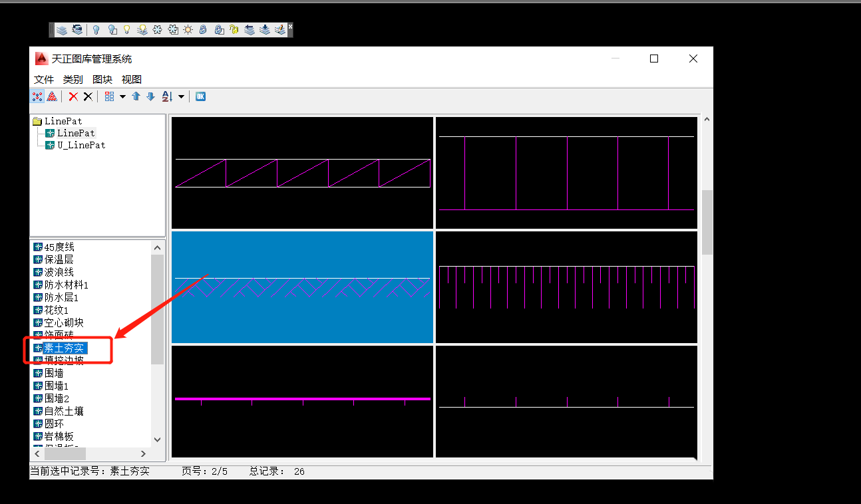
Task: Open the 类别 menu
Action: pos(73,79)
